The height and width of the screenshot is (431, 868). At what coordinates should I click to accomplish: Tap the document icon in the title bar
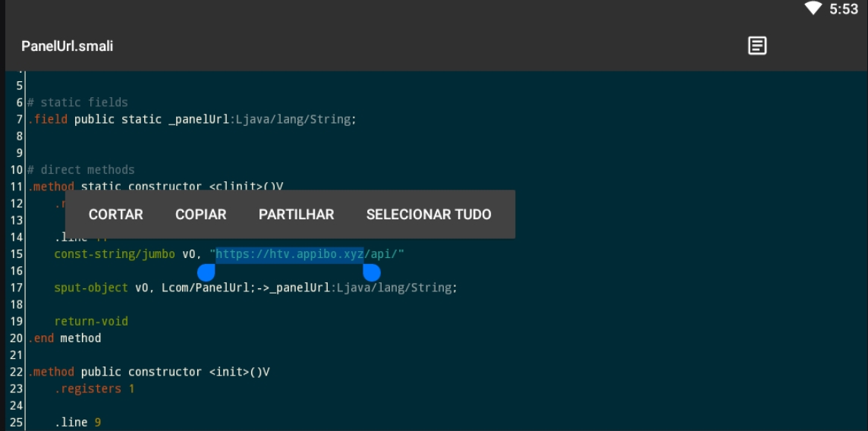pos(756,46)
